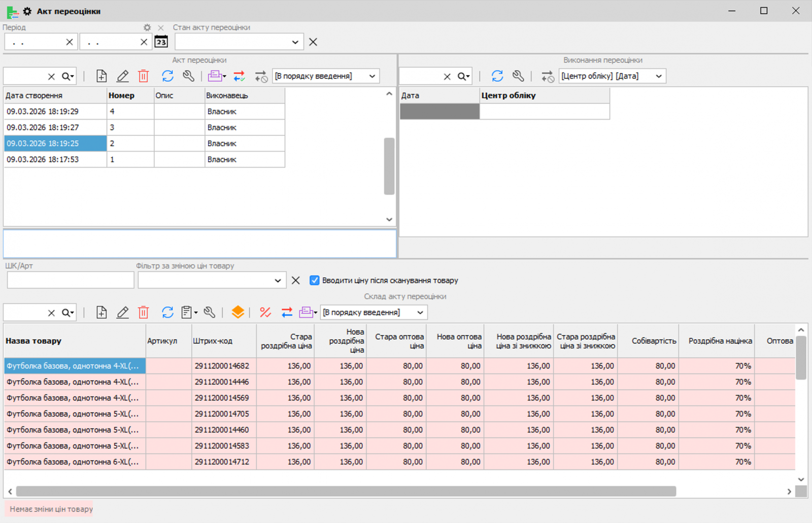Expand the Стан акту переоцінки dropdown
Image resolution: width=812 pixels, height=523 pixels.
[295, 42]
